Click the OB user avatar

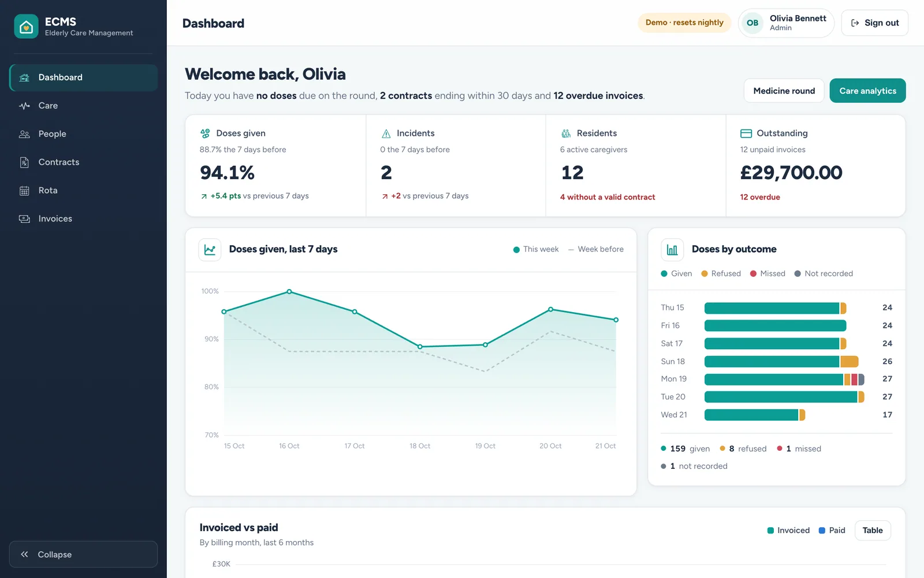click(752, 23)
